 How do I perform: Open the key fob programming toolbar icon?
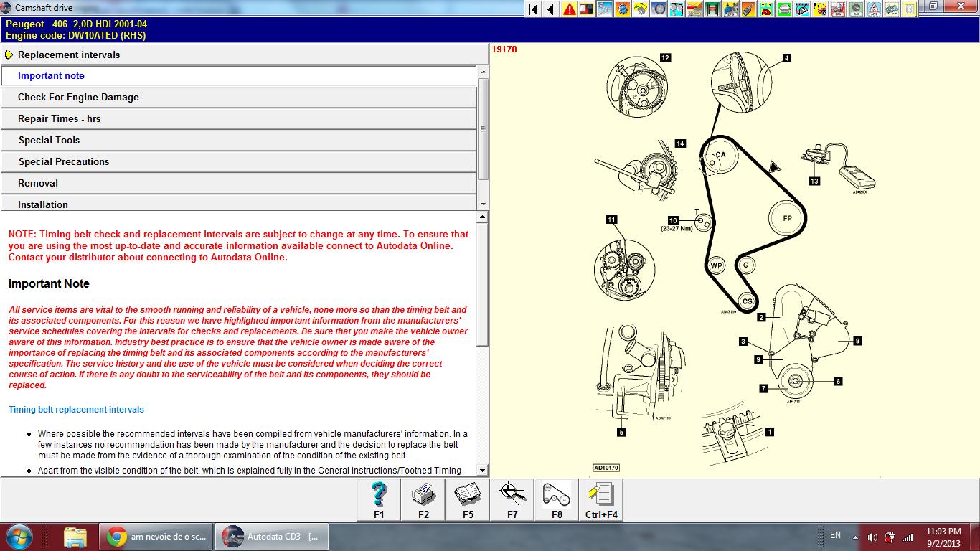(747, 9)
